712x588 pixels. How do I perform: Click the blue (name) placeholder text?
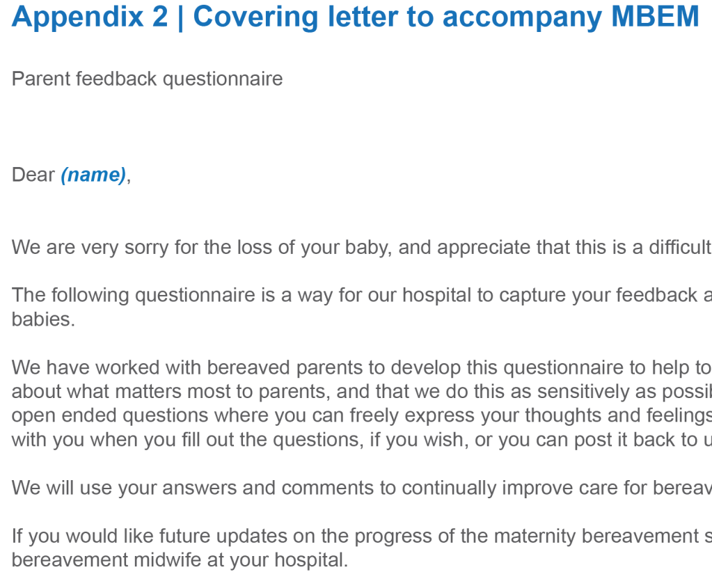click(93, 175)
